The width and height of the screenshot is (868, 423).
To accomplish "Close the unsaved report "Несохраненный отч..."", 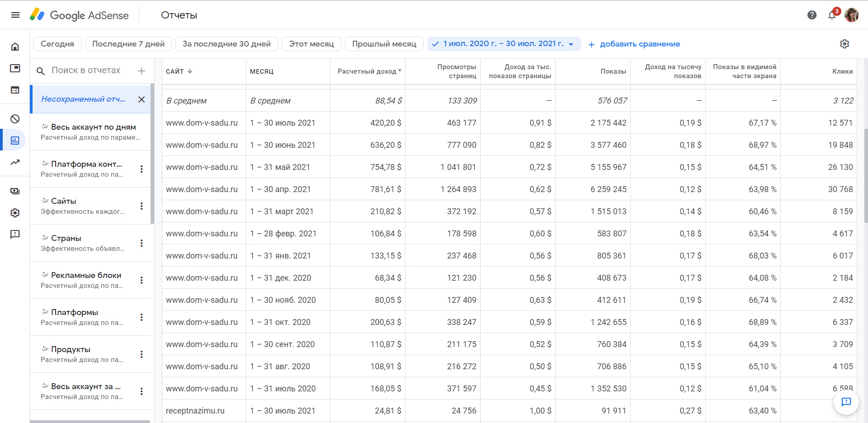I will tap(142, 99).
